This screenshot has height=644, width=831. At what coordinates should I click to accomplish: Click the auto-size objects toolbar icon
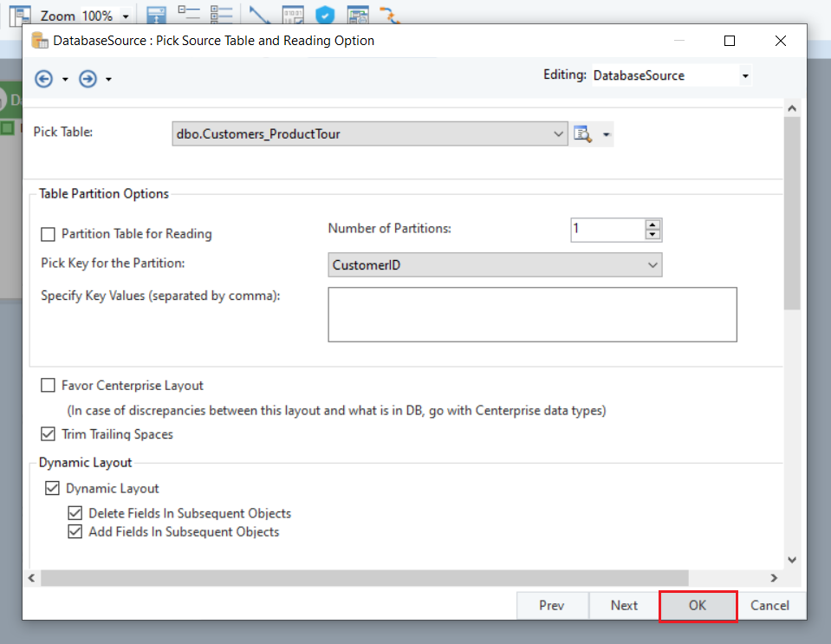[156, 16]
